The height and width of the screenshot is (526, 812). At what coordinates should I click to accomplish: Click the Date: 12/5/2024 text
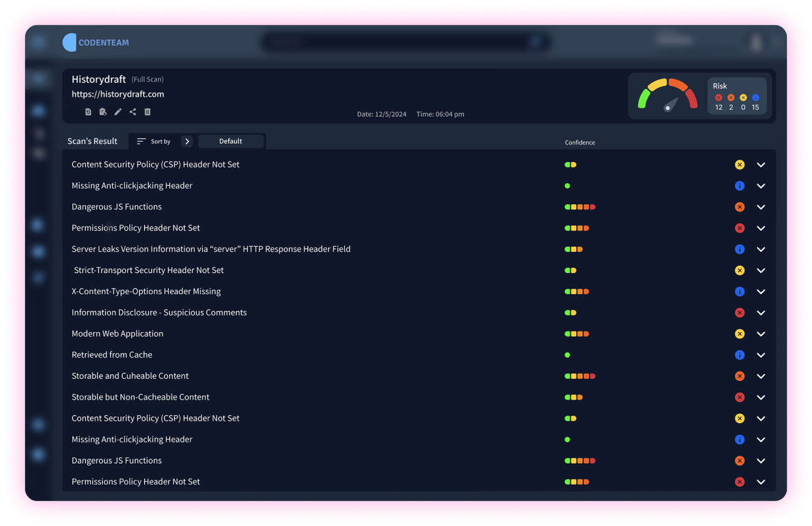[x=382, y=115]
